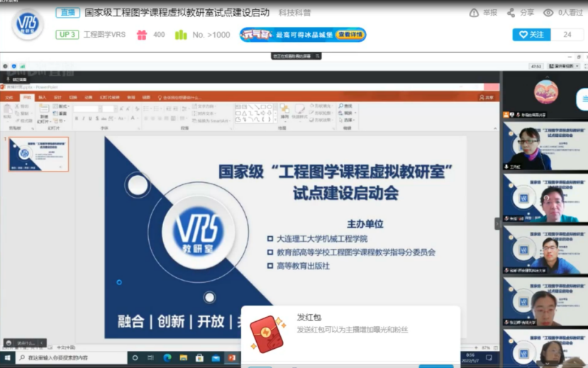The image size is (588, 368).
Task: Click the 发红包 title text
Action: point(309,318)
